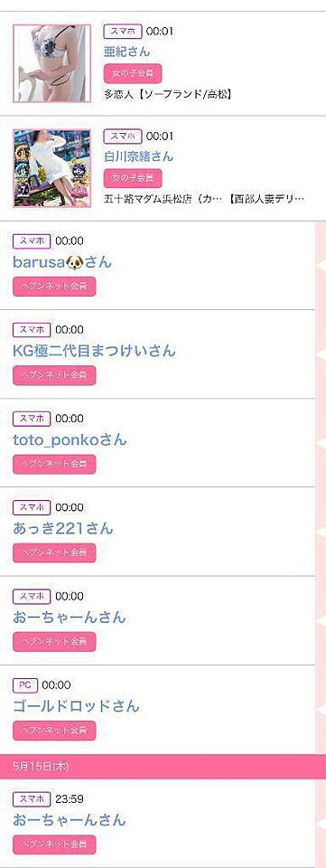Open the 亜紀さん name link
The image size is (326, 868).
(126, 52)
